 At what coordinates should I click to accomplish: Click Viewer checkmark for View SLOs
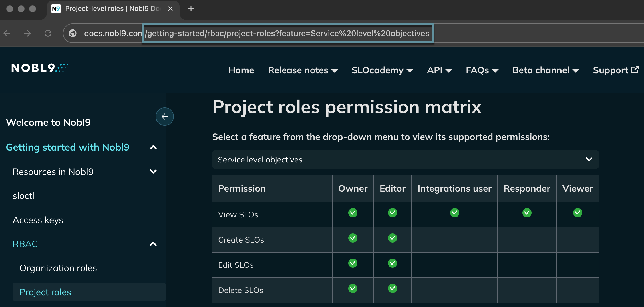578,213
